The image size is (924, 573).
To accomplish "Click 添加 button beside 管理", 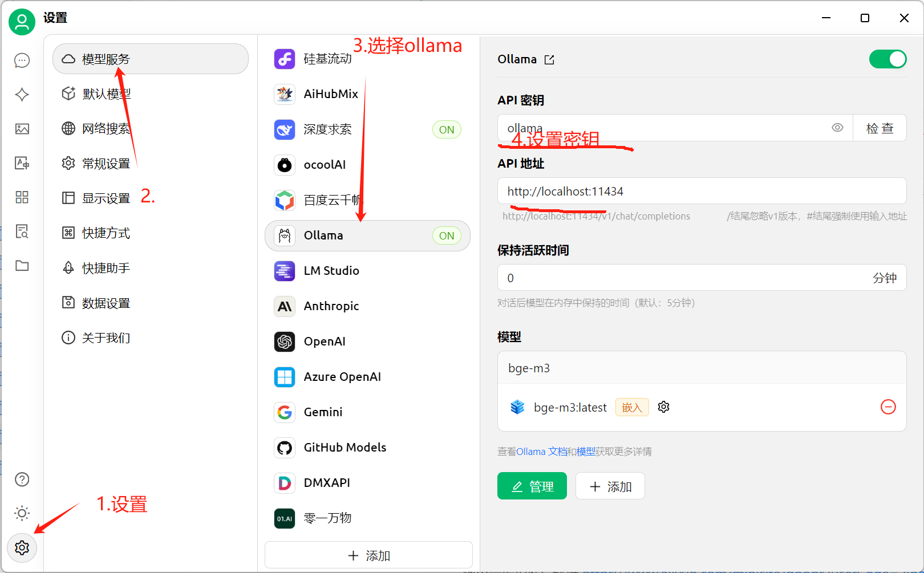I will click(610, 486).
